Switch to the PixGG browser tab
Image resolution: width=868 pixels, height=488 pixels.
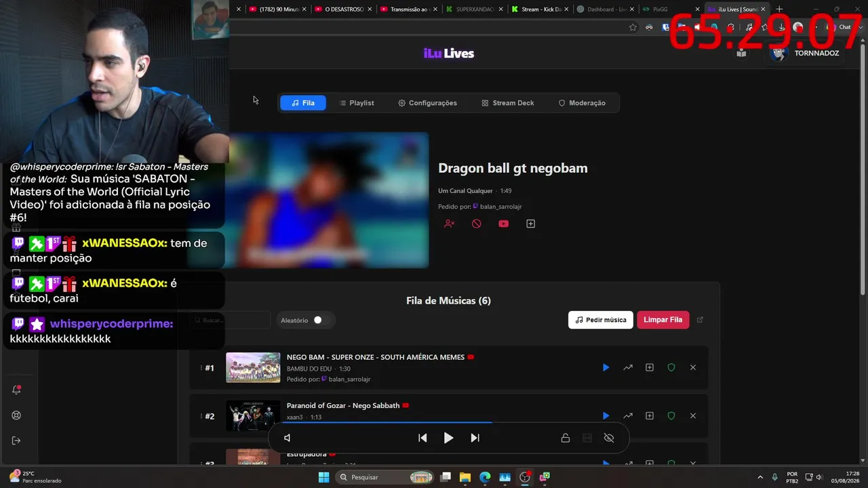click(x=671, y=9)
